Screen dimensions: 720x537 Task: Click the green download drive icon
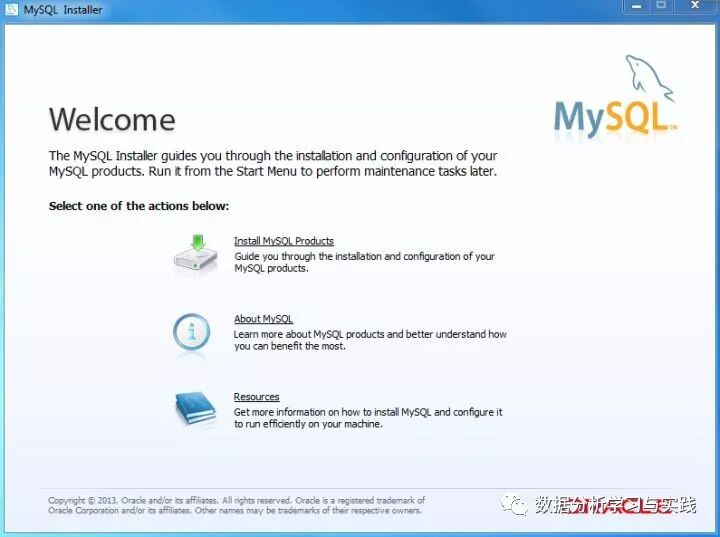196,254
